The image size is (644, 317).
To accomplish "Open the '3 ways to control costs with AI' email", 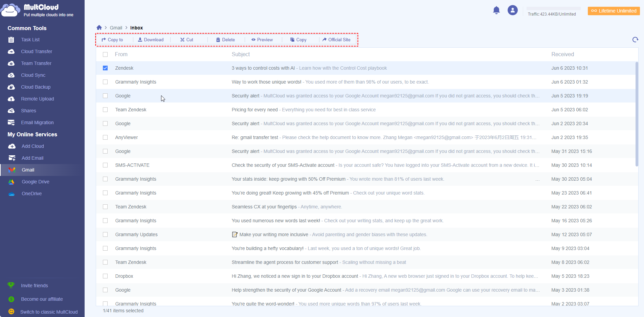I will [263, 68].
